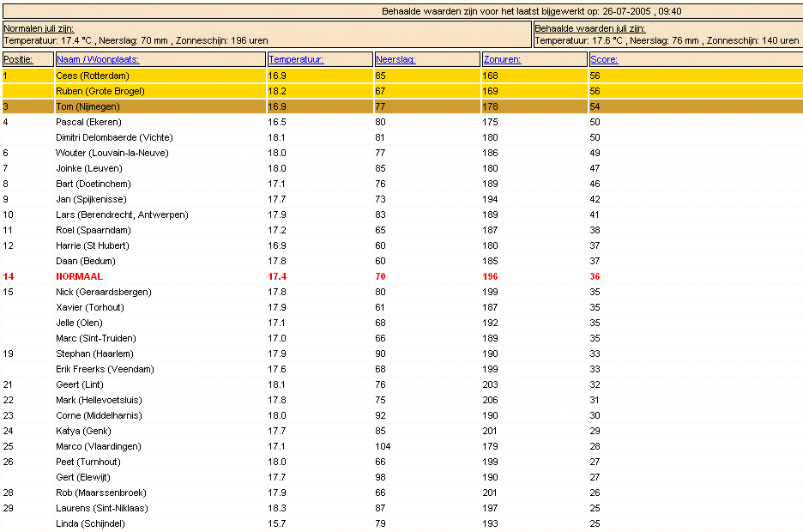This screenshot has height=532, width=803.
Task: Select the Cees (Rotterdam) row
Action: tap(402, 76)
